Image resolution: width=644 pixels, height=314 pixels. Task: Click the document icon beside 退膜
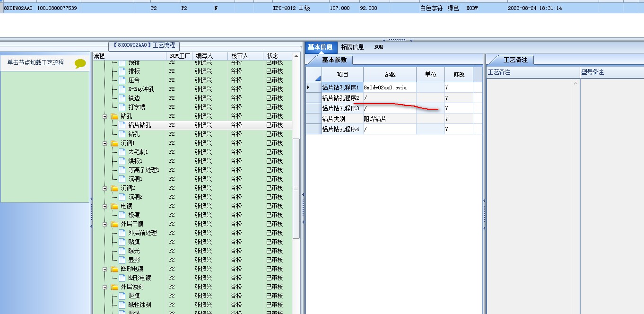[x=122, y=296]
